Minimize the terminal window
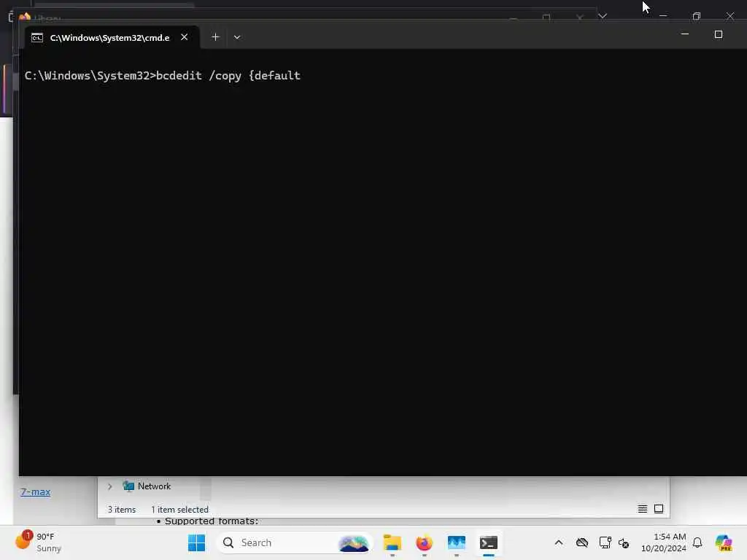This screenshot has height=560, width=747. [x=684, y=34]
